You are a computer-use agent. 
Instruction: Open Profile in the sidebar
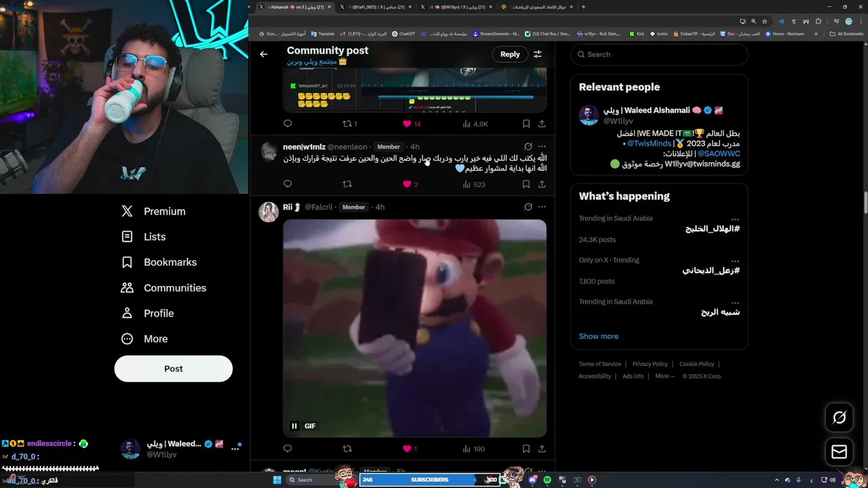[147, 313]
